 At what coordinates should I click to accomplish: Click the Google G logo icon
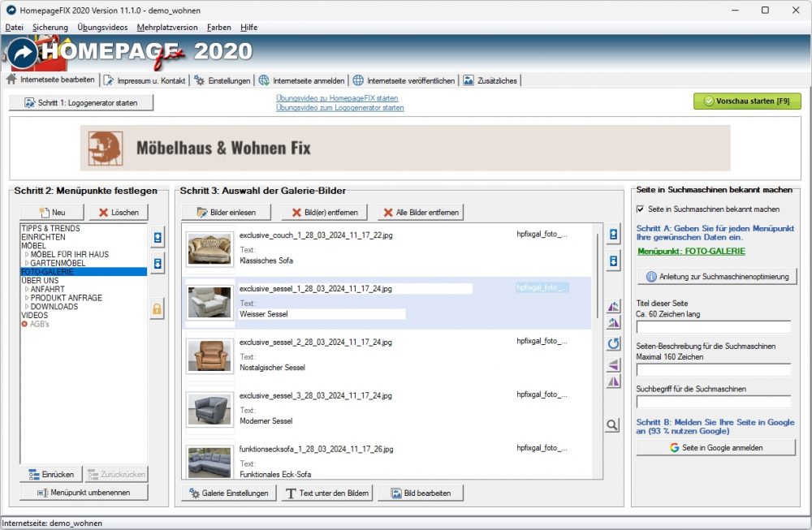(674, 448)
